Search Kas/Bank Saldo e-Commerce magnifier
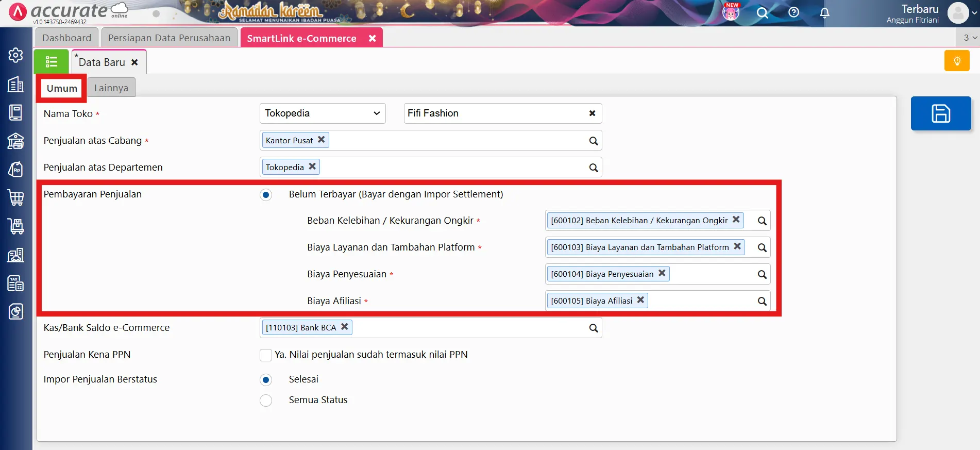980x450 pixels. (x=594, y=328)
